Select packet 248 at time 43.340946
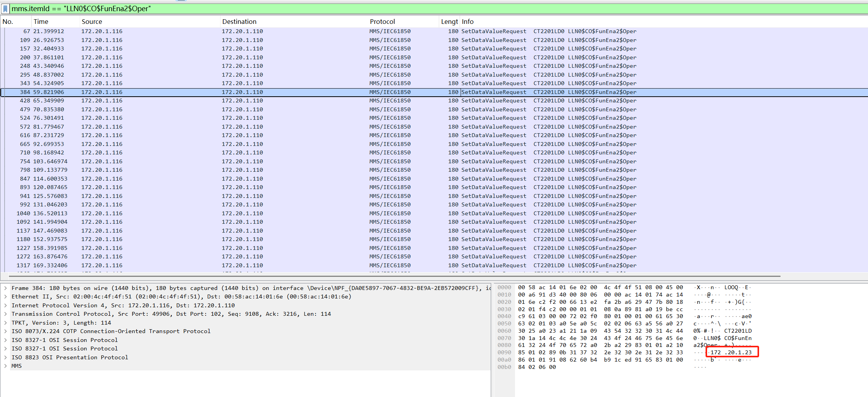Viewport: 868px width, 397px height. (434, 66)
